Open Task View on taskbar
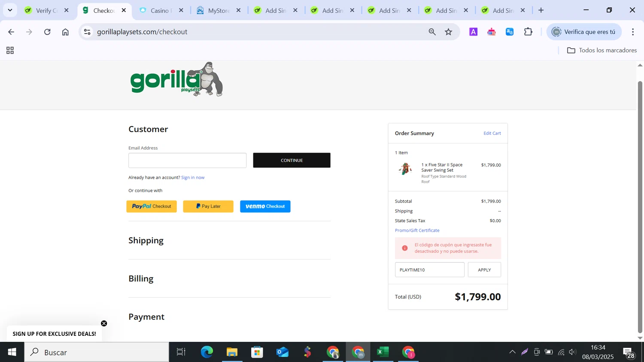The width and height of the screenshot is (644, 362). pyautogui.click(x=181, y=352)
